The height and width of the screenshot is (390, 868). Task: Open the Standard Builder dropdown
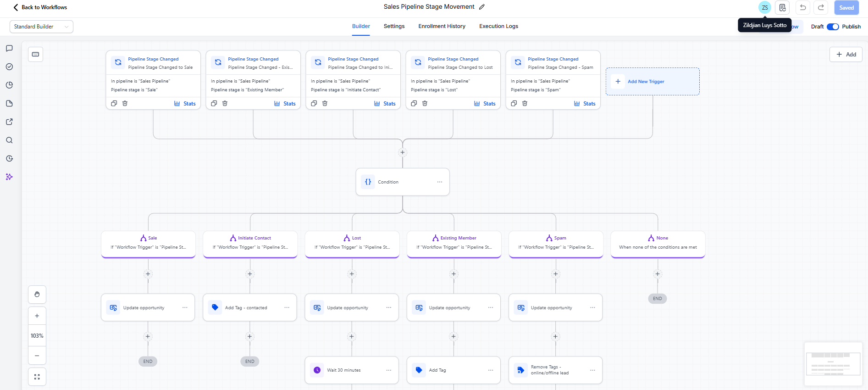pyautogui.click(x=41, y=27)
